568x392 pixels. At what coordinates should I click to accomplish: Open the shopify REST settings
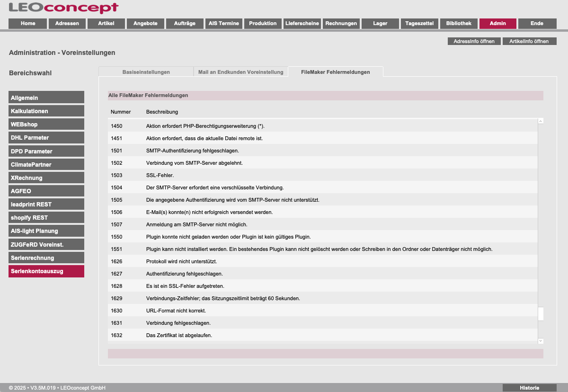point(46,217)
